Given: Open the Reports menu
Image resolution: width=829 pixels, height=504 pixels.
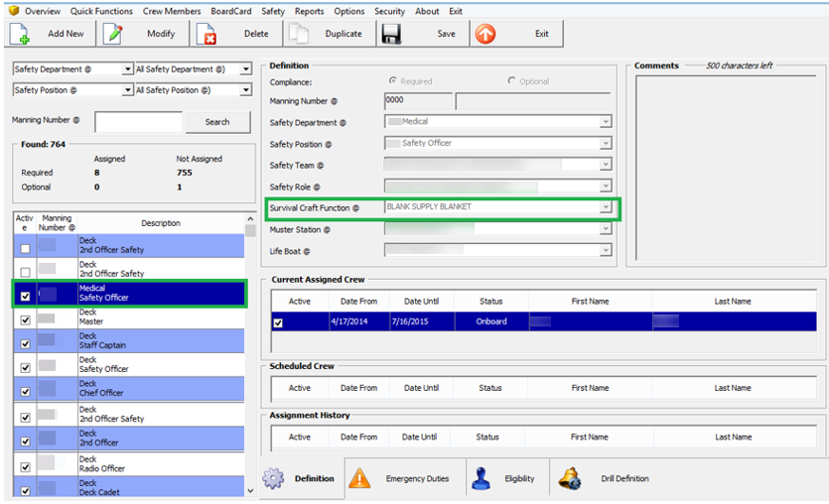Looking at the screenshot, I should pyautogui.click(x=310, y=11).
